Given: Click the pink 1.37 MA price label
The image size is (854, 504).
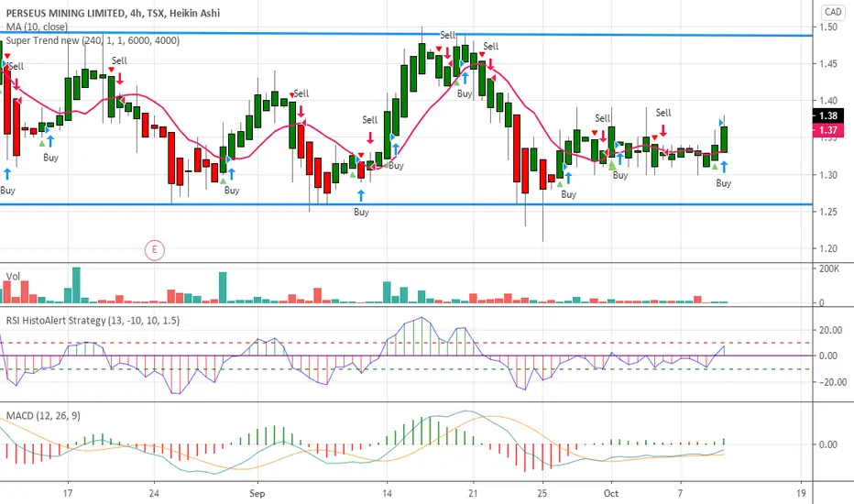Looking at the screenshot, I should click(x=828, y=130).
